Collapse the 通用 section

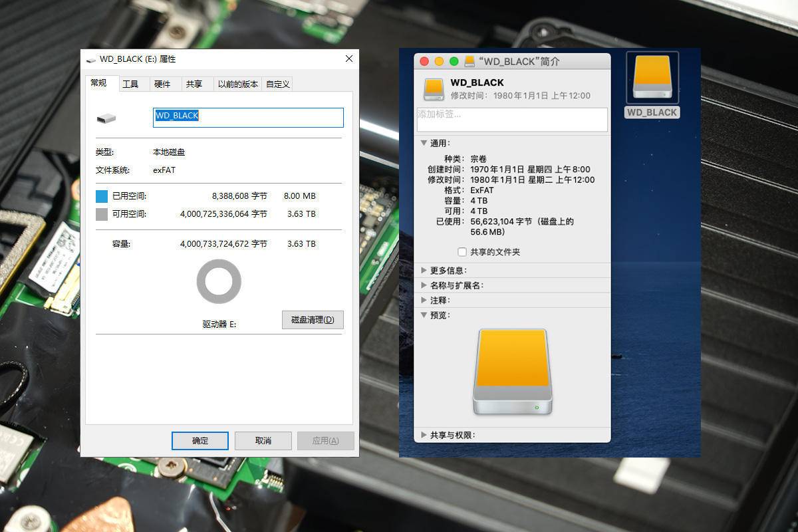click(424, 142)
